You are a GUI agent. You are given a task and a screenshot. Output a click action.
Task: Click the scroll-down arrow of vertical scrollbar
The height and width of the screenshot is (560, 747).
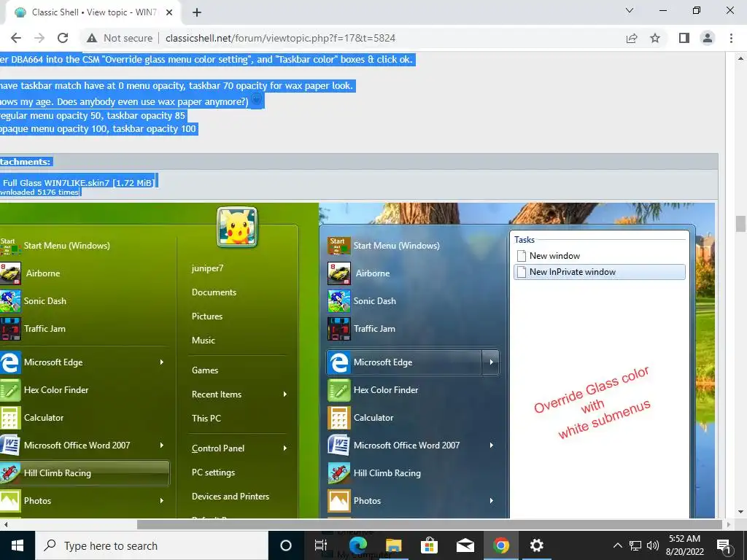(x=740, y=513)
